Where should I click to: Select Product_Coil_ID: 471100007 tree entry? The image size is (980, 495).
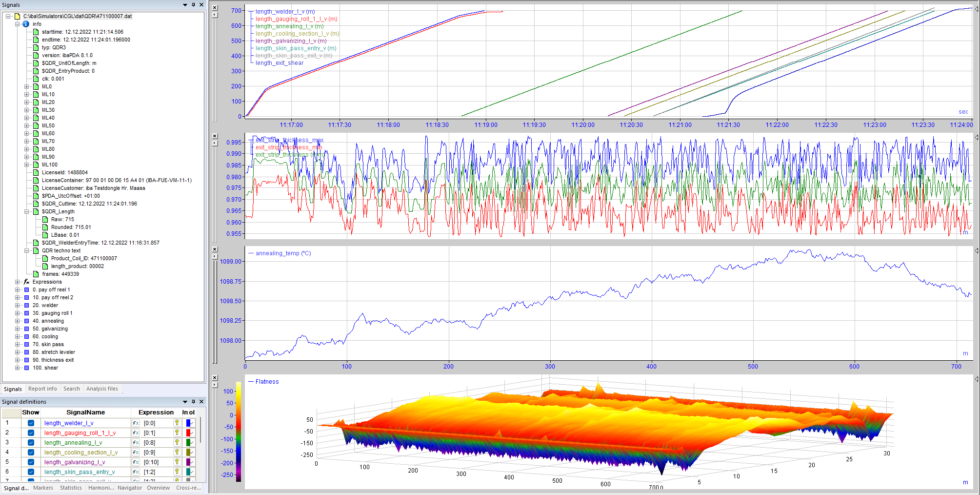tap(84, 258)
